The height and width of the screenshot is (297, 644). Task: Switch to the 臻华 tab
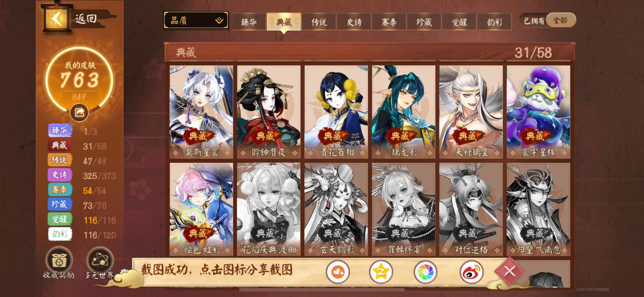(249, 22)
